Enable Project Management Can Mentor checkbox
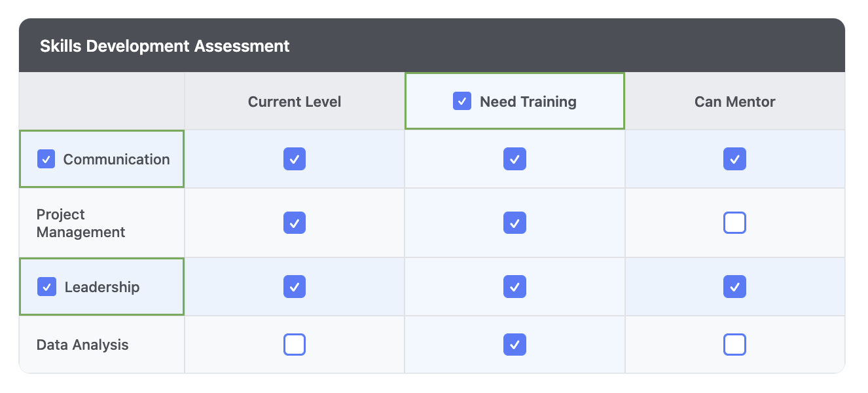The height and width of the screenshot is (393, 868). tap(734, 223)
